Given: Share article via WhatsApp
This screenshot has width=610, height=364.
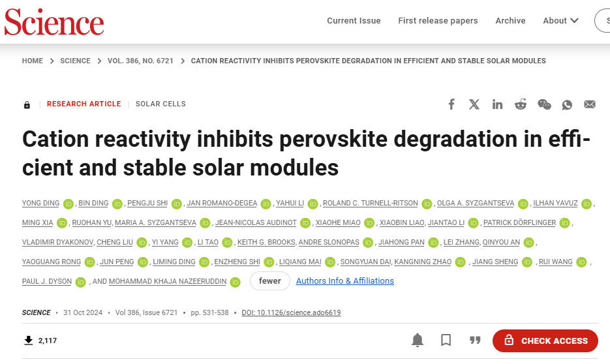Looking at the screenshot, I should point(567,104).
